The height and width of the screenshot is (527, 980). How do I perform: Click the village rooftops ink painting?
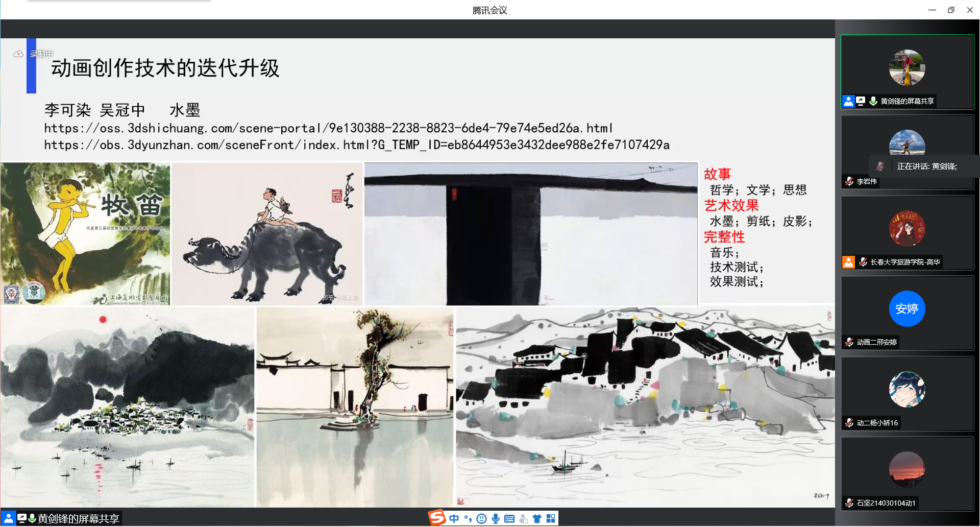(645, 407)
